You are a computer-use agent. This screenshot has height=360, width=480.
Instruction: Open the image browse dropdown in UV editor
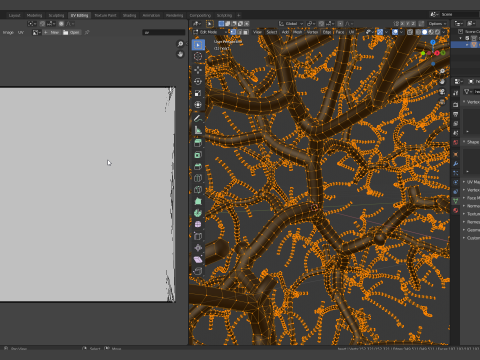[x=36, y=32]
